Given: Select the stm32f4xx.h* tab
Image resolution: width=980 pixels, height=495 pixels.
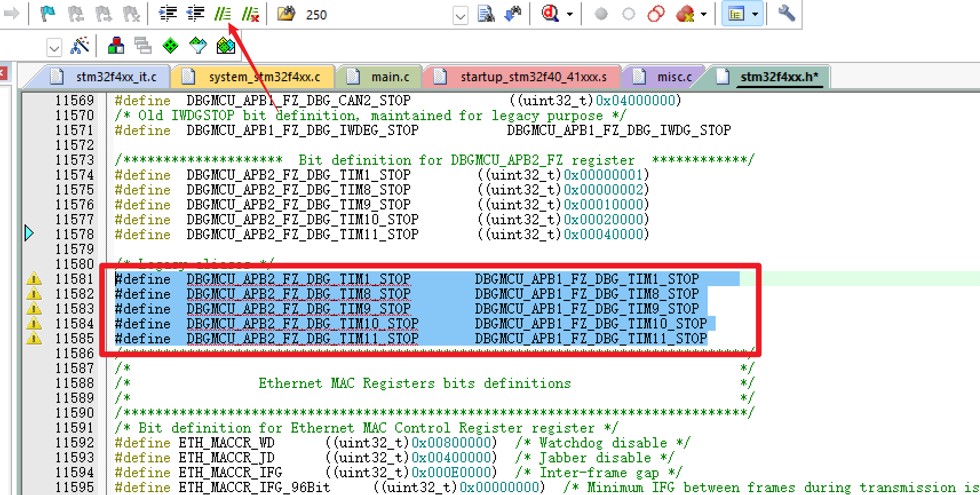Looking at the screenshot, I should click(x=779, y=77).
